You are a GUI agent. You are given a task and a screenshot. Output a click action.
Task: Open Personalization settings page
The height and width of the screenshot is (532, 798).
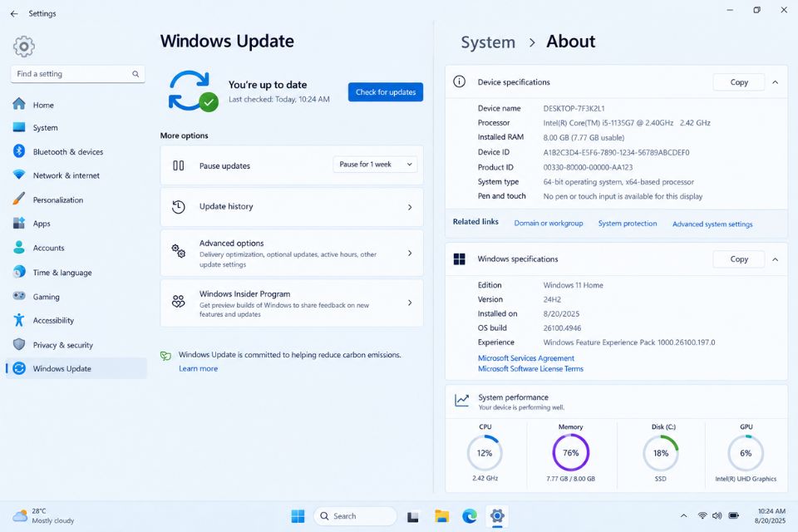click(76, 199)
